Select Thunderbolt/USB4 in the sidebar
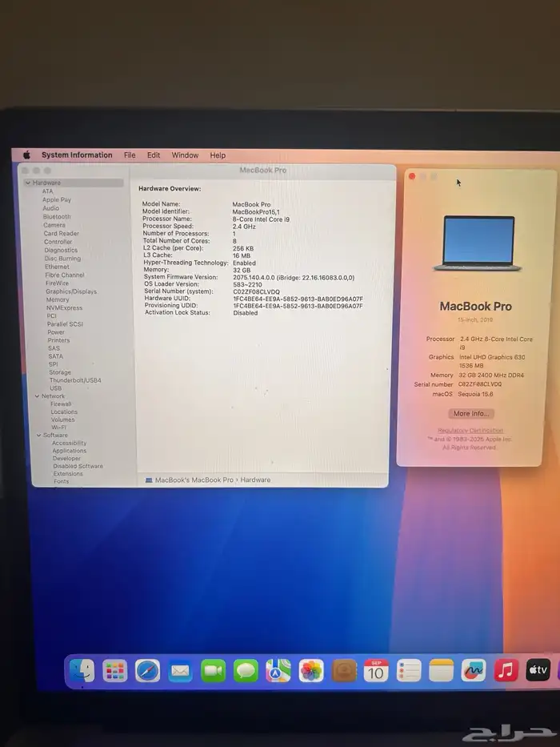560x747 pixels. (75, 380)
